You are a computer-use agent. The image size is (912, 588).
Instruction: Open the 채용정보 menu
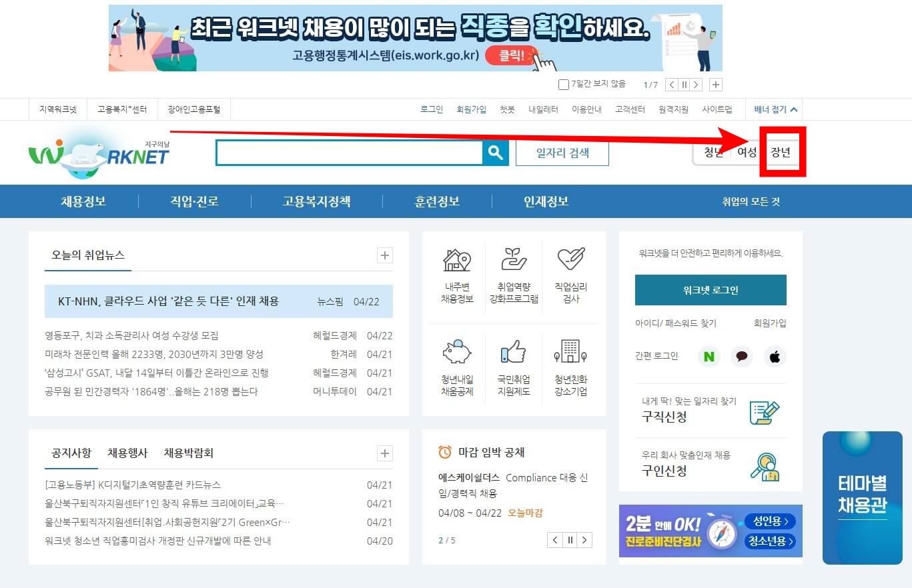[x=82, y=201]
